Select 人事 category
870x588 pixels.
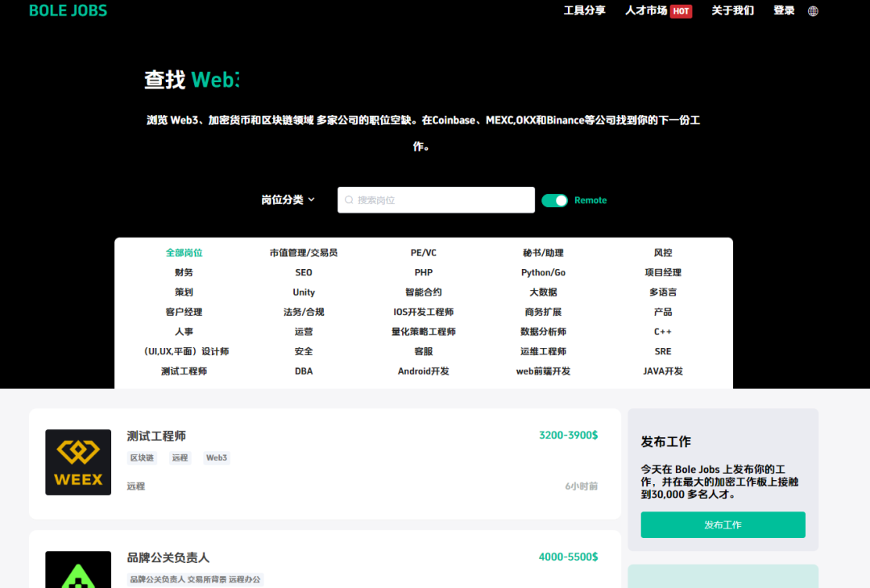coord(184,332)
